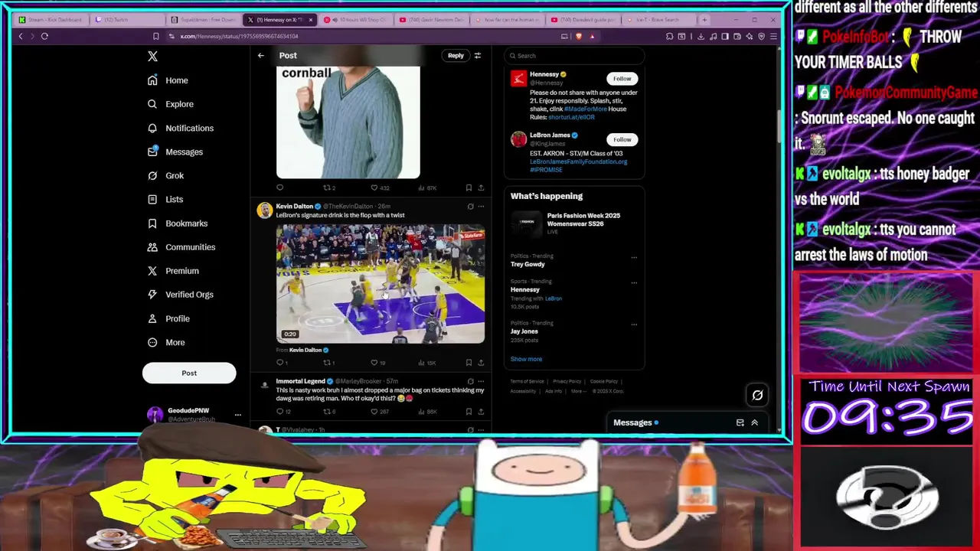This screenshot has height=551, width=980.
Task: Follow the Hennessy account
Action: [x=622, y=79]
